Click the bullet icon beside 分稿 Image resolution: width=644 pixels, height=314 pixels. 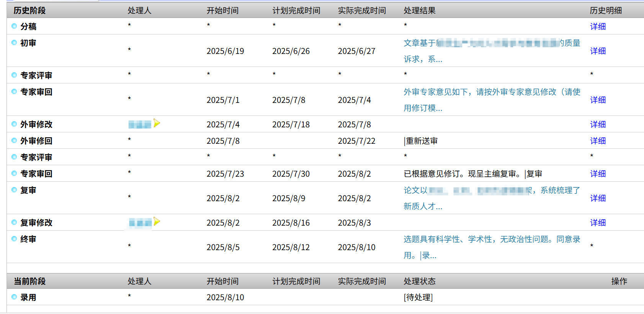click(14, 26)
